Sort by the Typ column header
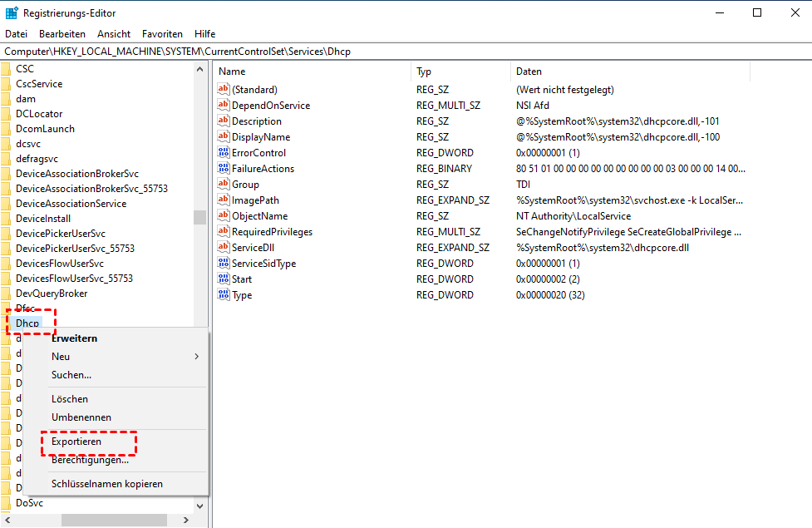The image size is (812, 528). click(424, 72)
